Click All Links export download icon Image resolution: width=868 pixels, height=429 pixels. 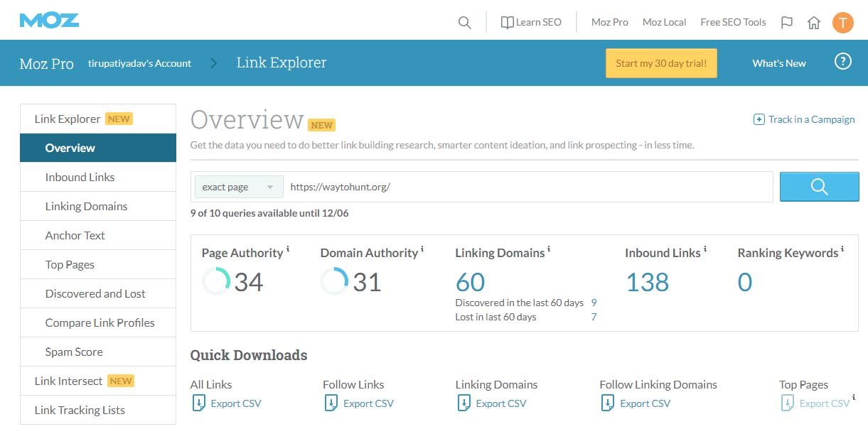[198, 403]
